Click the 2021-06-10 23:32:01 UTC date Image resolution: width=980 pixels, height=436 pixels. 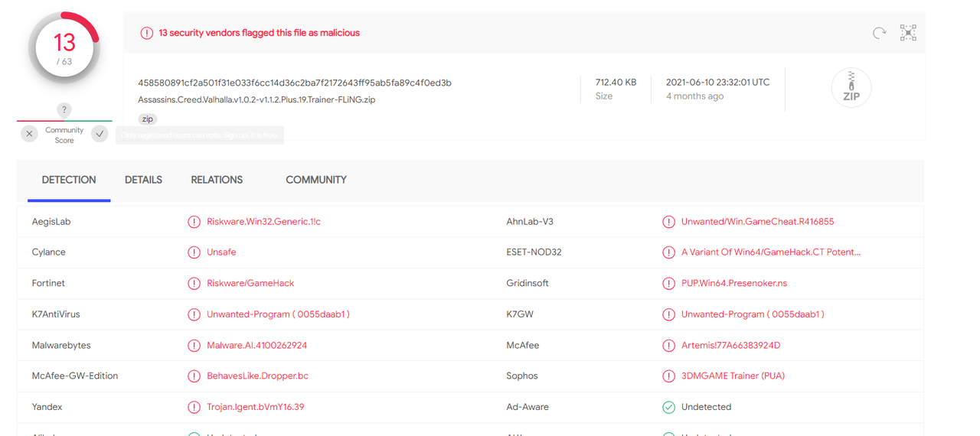(x=718, y=83)
